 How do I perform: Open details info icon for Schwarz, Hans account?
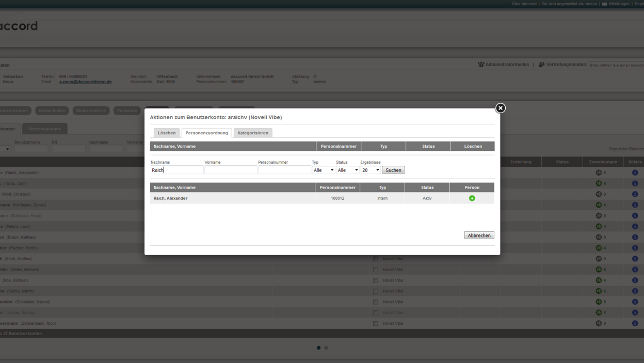[635, 216]
